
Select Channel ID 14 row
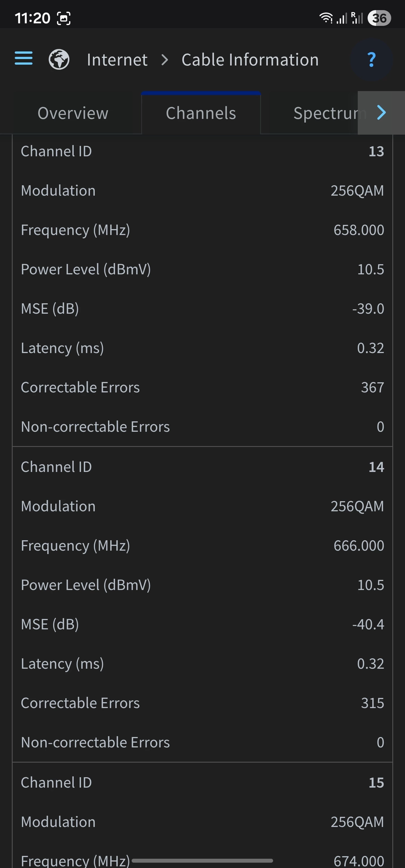pyautogui.click(x=202, y=467)
